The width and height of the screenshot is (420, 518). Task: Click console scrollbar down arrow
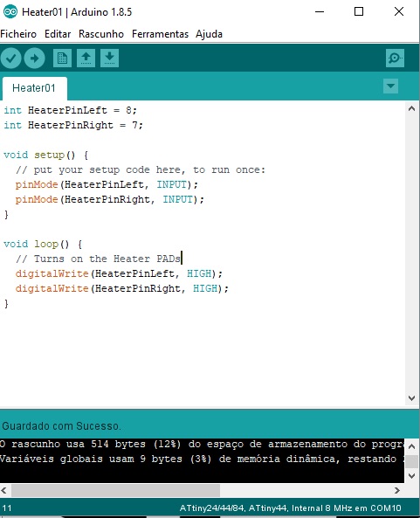pos(411,476)
